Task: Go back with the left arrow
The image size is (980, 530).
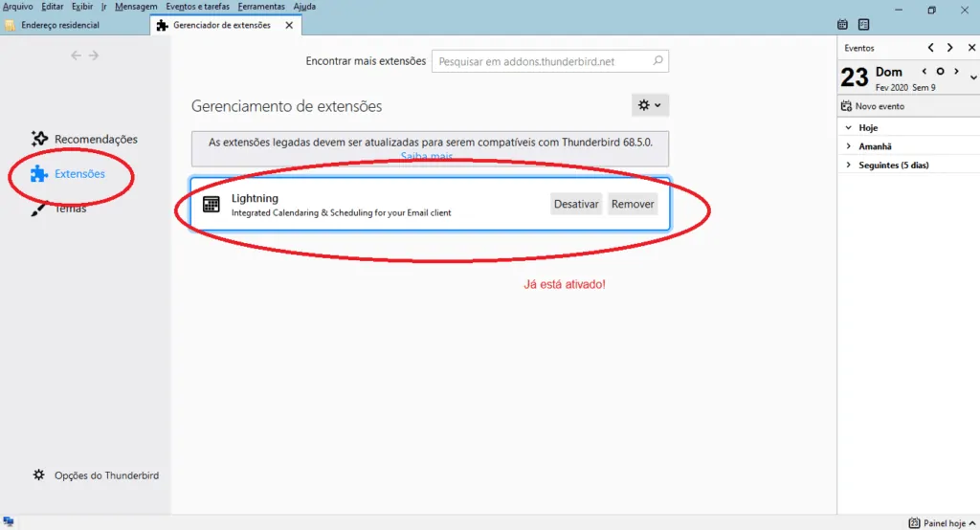Action: (76, 55)
